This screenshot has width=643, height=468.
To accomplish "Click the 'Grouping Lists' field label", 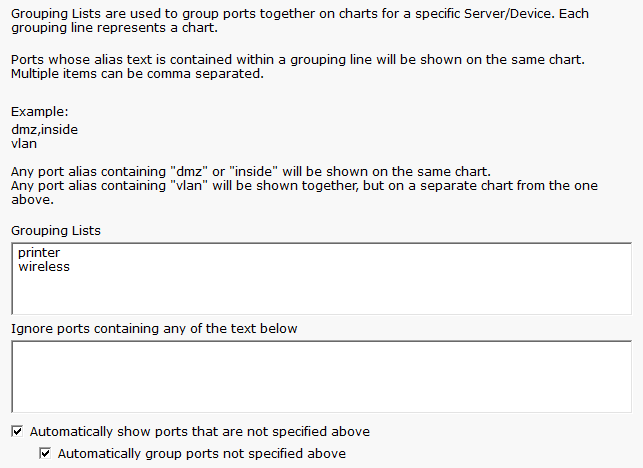I will point(56,231).
